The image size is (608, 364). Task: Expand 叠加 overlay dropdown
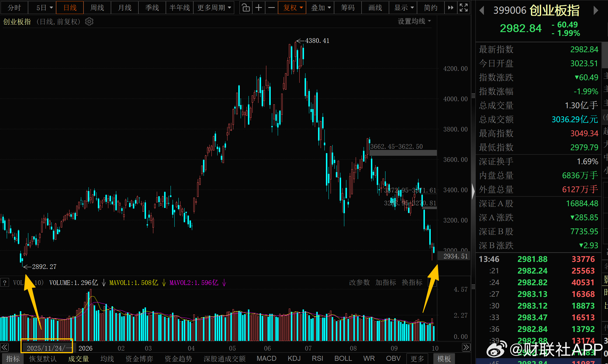[x=320, y=8]
